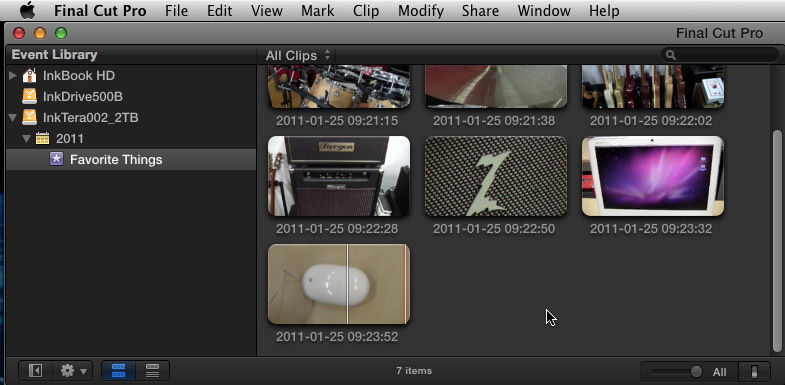
Task: Open the Modify menu
Action: click(x=421, y=11)
